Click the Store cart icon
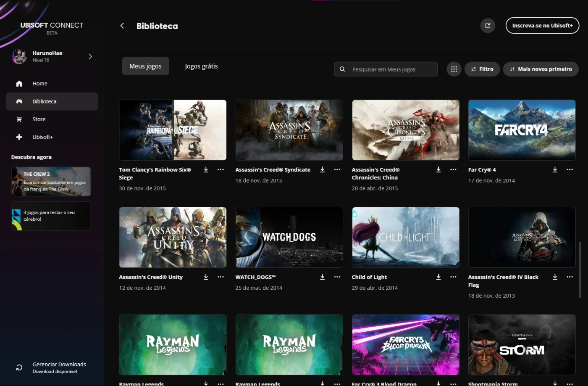 [x=19, y=119]
